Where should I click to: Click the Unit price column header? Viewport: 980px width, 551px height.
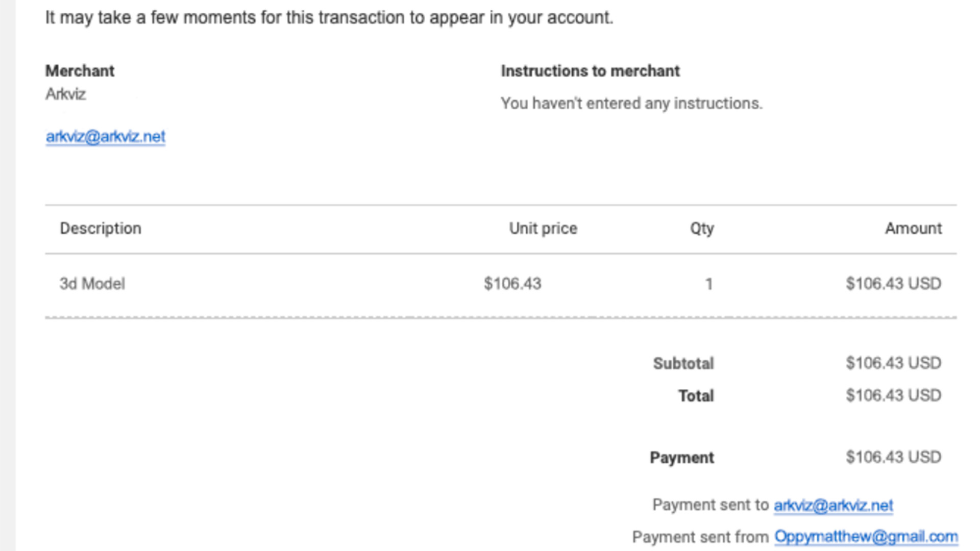click(x=543, y=229)
